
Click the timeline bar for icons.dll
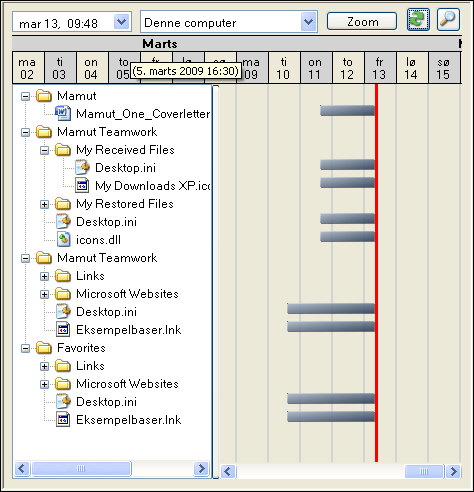click(x=347, y=236)
